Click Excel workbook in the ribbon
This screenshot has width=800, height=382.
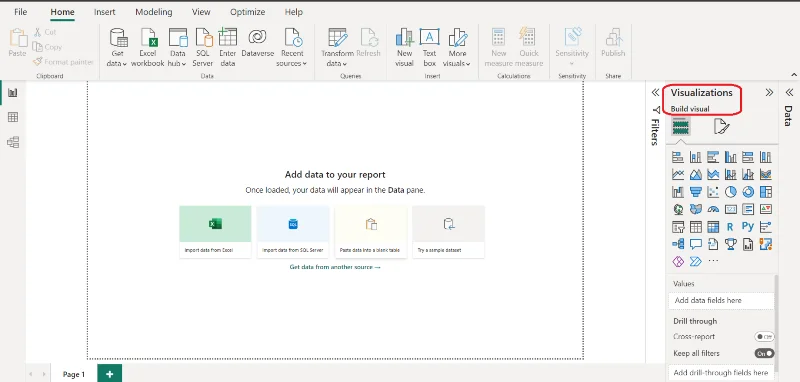[x=147, y=48]
